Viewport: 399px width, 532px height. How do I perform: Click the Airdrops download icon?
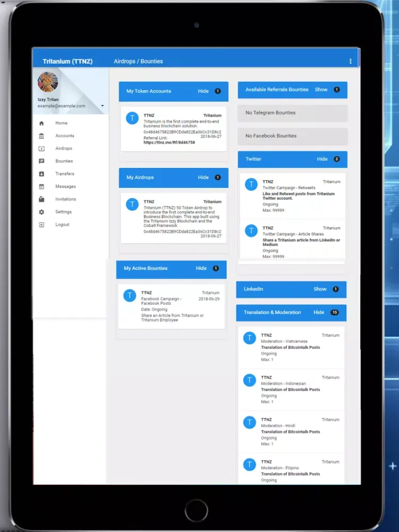coord(41,148)
